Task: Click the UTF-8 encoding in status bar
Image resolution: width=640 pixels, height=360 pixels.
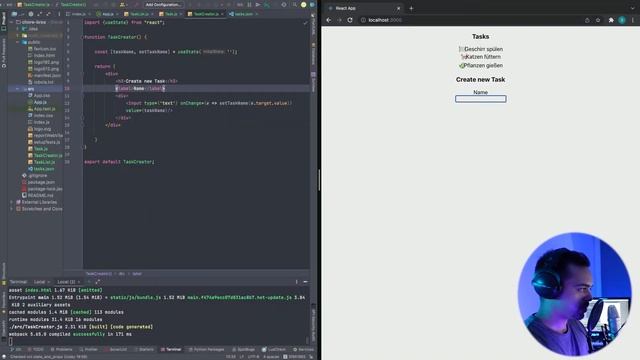Action: point(253,356)
